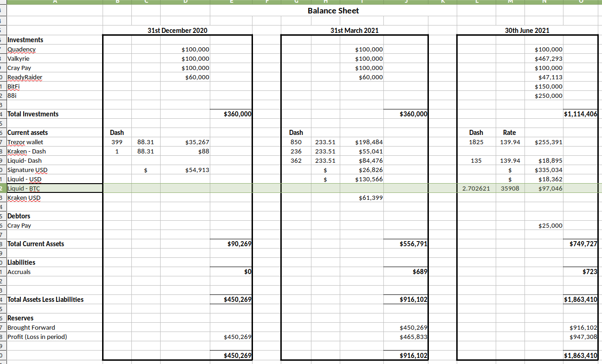This screenshot has width=602, height=364.
Task: Click the $84,476 Liquid Dash value
Action: pos(371,160)
